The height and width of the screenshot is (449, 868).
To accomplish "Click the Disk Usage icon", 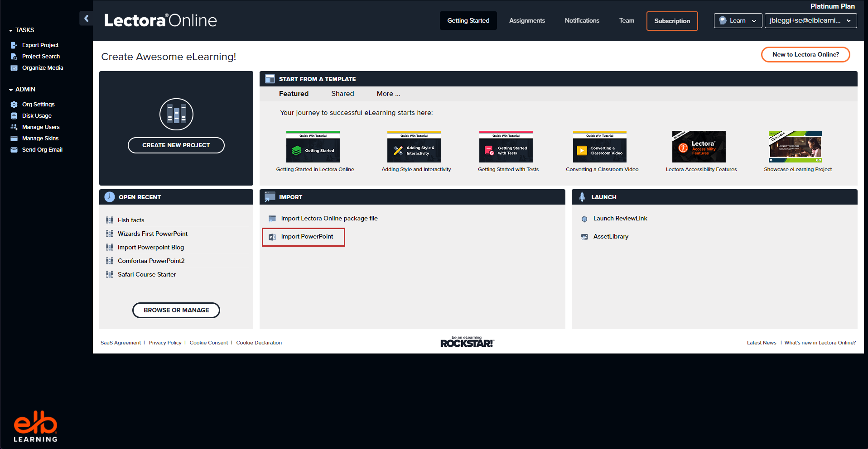I will tap(14, 116).
